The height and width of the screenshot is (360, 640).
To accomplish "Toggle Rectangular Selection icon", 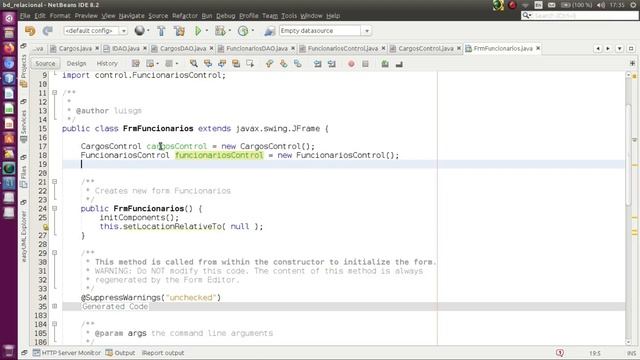I will coord(250,64).
